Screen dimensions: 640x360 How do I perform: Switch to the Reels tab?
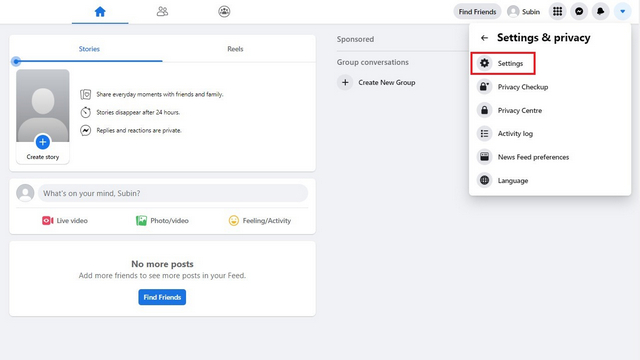[x=235, y=49]
